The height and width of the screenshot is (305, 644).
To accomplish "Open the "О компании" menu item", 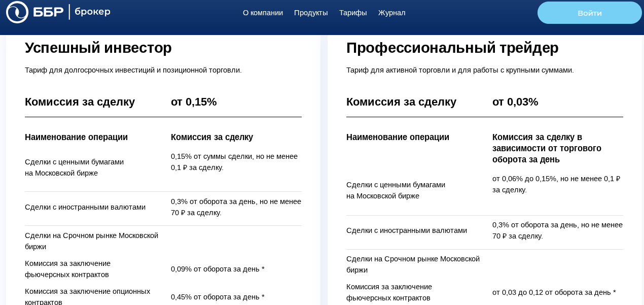I will 263,13.
